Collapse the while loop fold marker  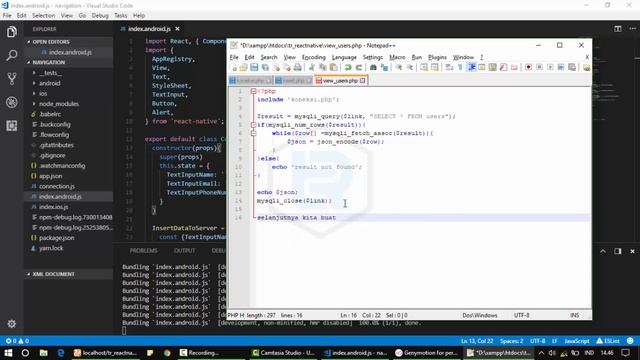253,133
